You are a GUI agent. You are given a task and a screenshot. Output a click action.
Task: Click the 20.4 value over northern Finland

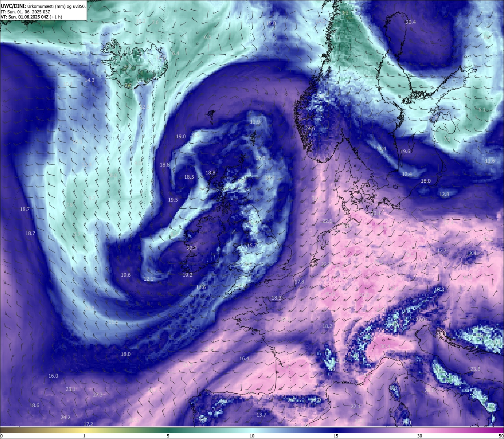click(x=411, y=22)
